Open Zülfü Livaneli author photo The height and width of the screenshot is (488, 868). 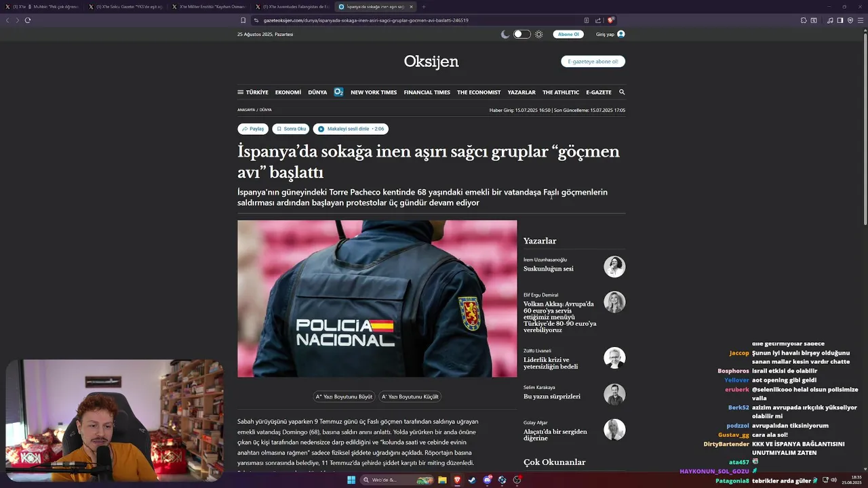pos(614,358)
